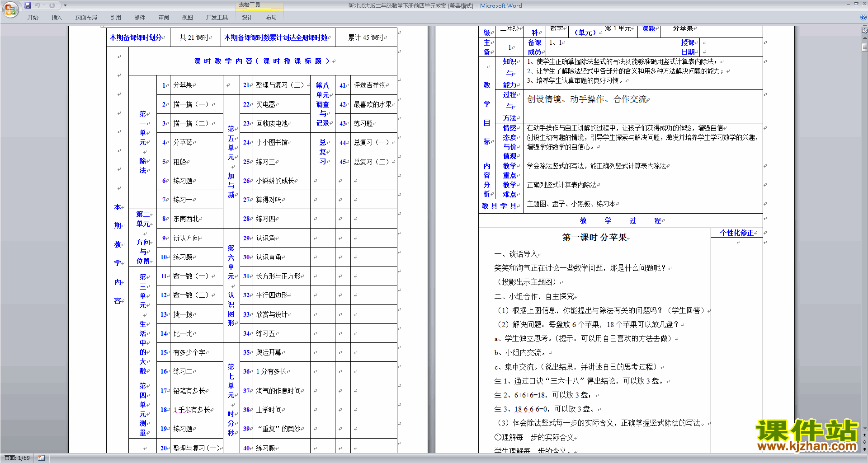Click lesson 认识直角 in row 30
Image resolution: width=868 pixels, height=463 pixels.
(269, 257)
